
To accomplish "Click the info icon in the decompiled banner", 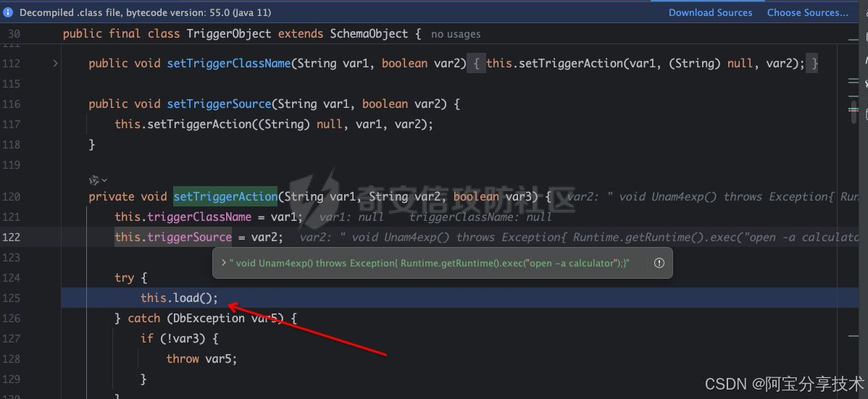I will click(8, 12).
